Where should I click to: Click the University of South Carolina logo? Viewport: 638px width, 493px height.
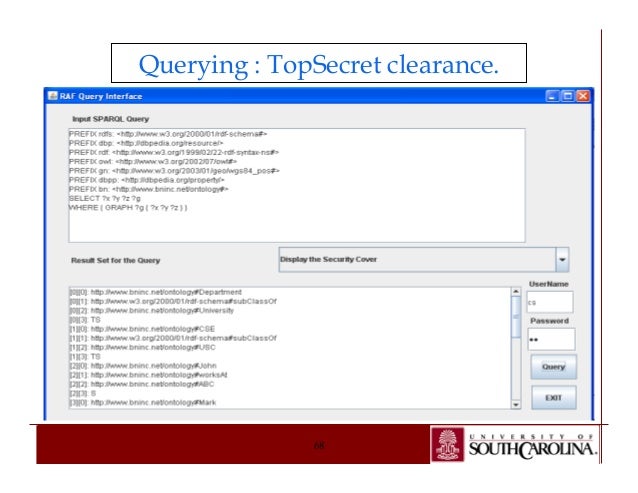(x=514, y=445)
